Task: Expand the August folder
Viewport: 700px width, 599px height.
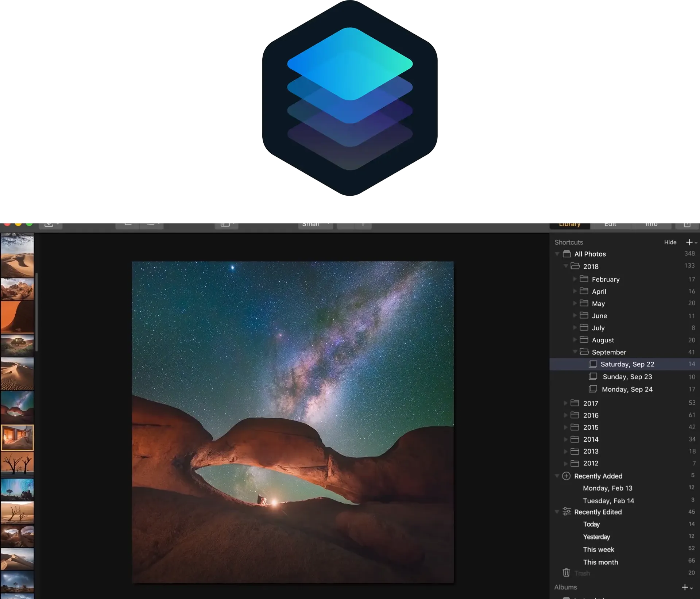Action: tap(575, 339)
